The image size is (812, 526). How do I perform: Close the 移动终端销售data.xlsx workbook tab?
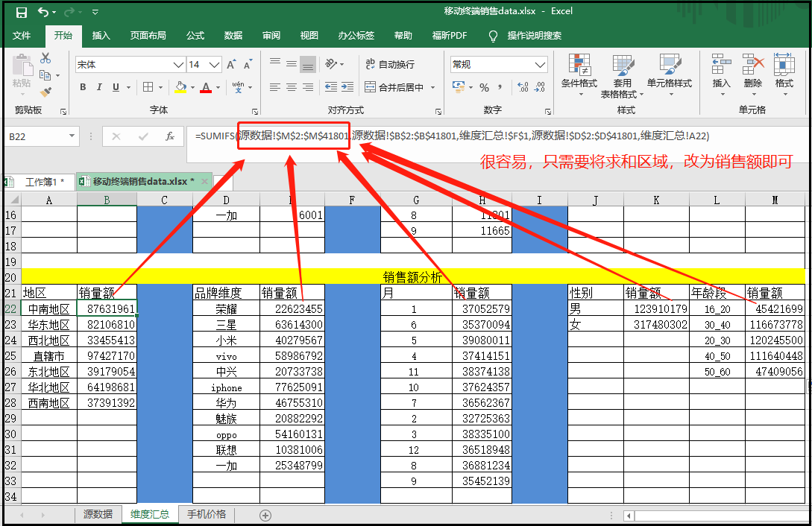coord(204,182)
